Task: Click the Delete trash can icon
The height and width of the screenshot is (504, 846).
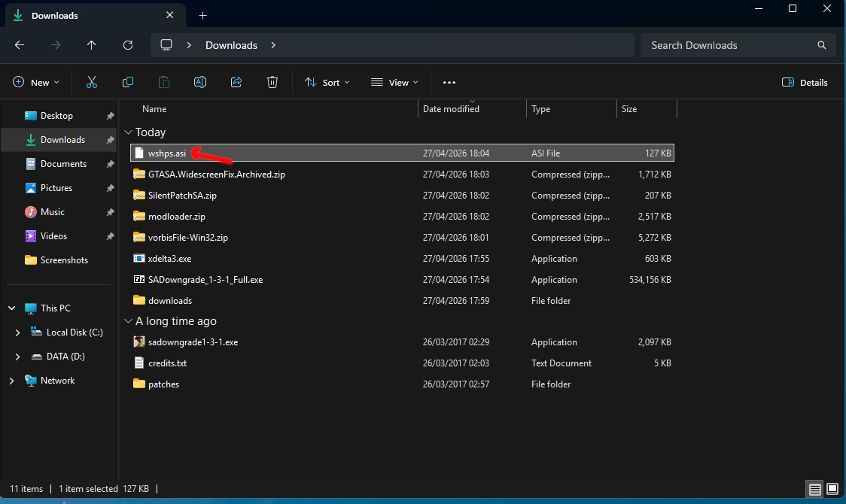Action: tap(272, 82)
